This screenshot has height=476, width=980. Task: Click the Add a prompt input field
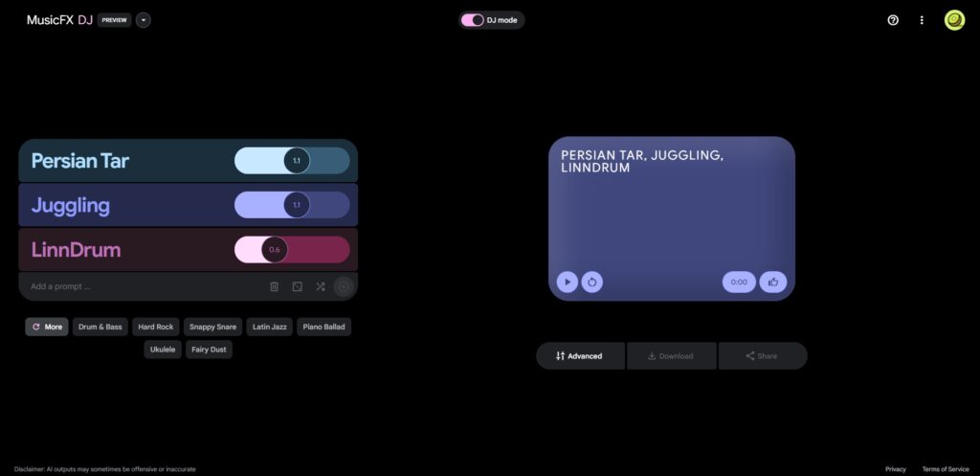click(x=144, y=286)
